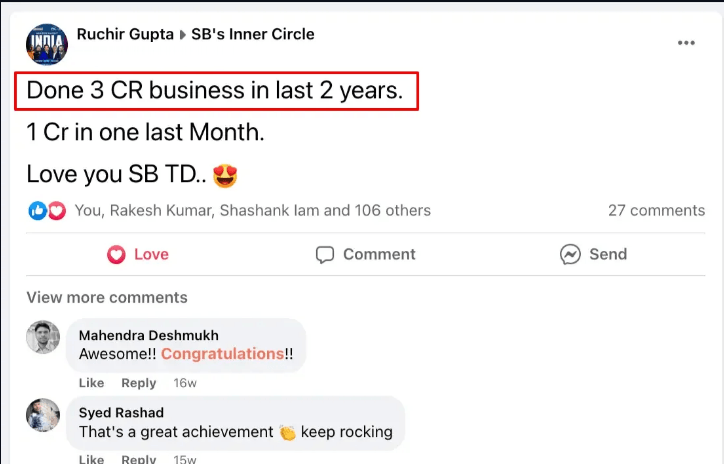This screenshot has width=724, height=464.
Task: Click the 16w comment timestamp
Action: point(184,383)
